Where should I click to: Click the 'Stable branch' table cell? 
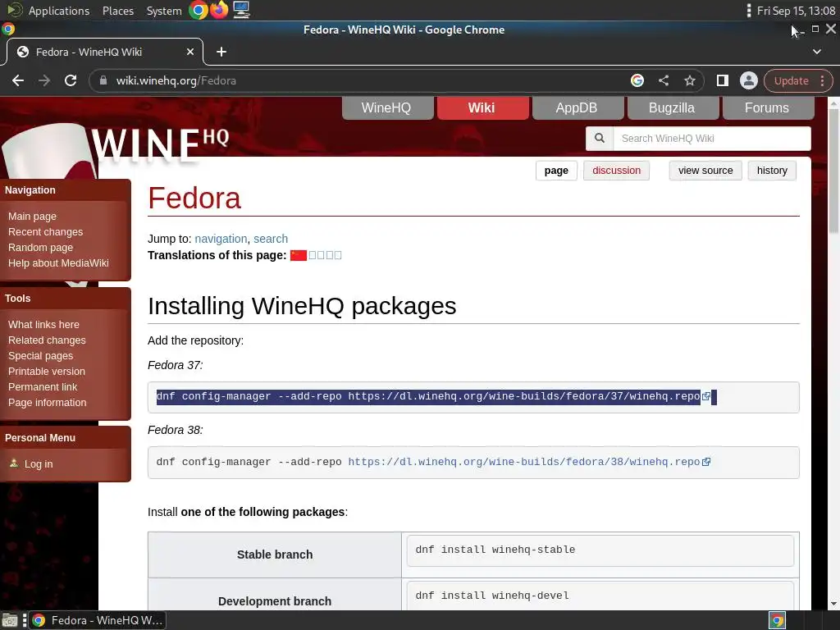pyautogui.click(x=275, y=555)
